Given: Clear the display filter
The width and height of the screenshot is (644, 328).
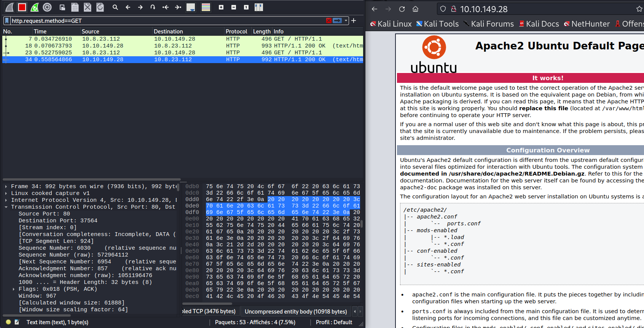Looking at the screenshot, I should point(329,21).
